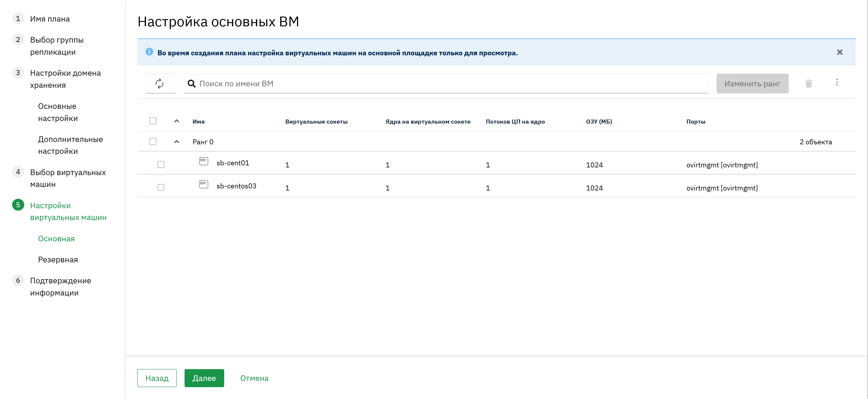The width and height of the screenshot is (868, 399).
Task: Click the sb-cent01 VM name
Action: (233, 163)
